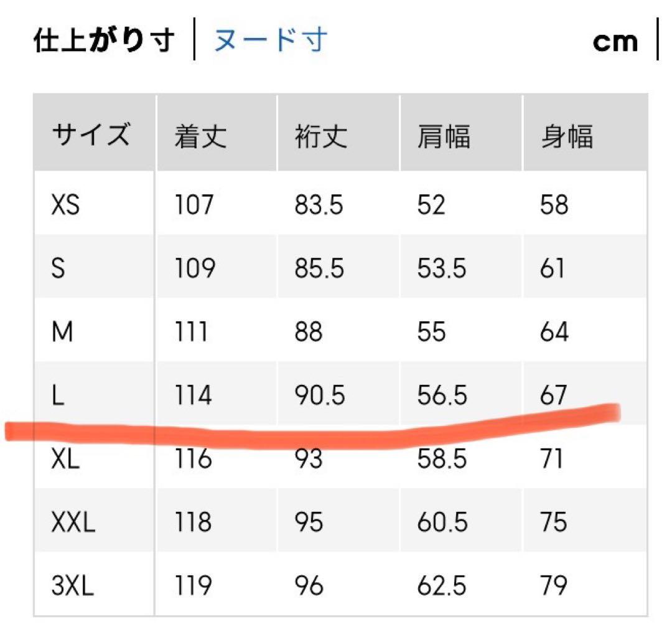Switch to the ヌード寸 tab
The height and width of the screenshot is (642, 672).
coord(270,40)
